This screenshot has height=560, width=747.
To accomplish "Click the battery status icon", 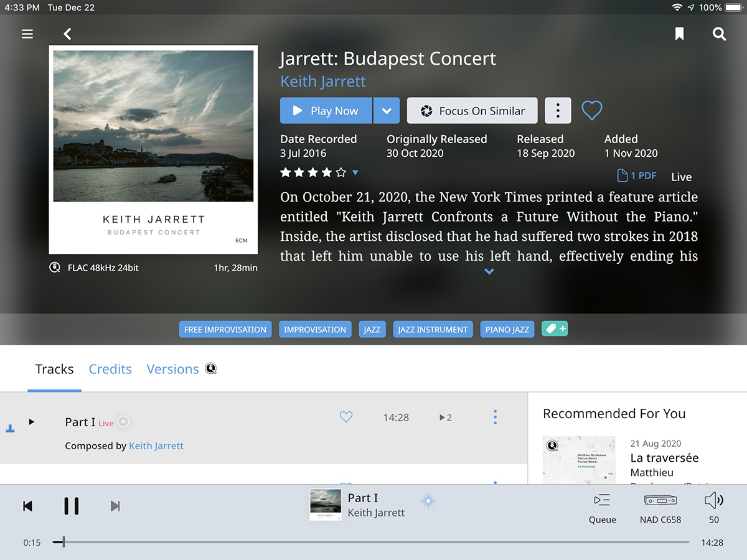I will [733, 7].
